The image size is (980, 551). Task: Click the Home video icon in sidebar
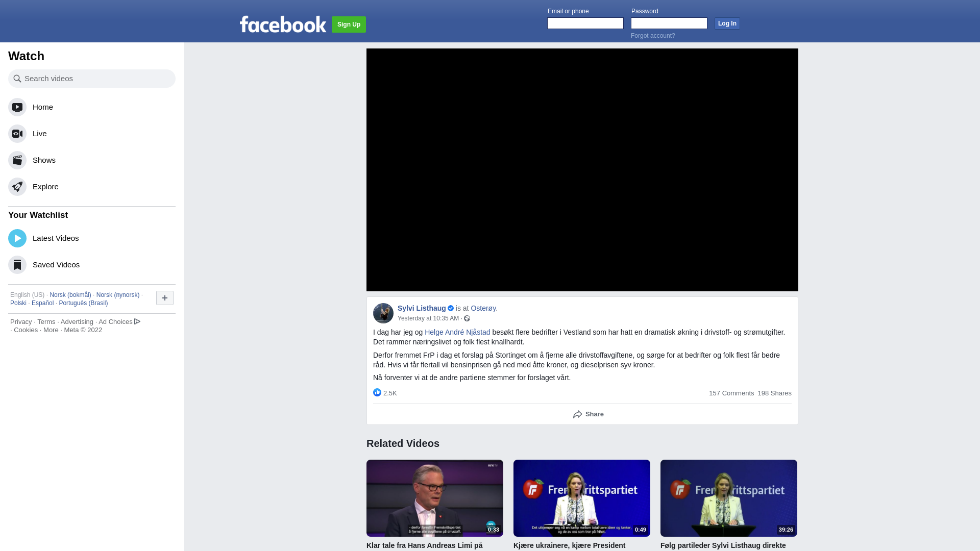pyautogui.click(x=17, y=107)
